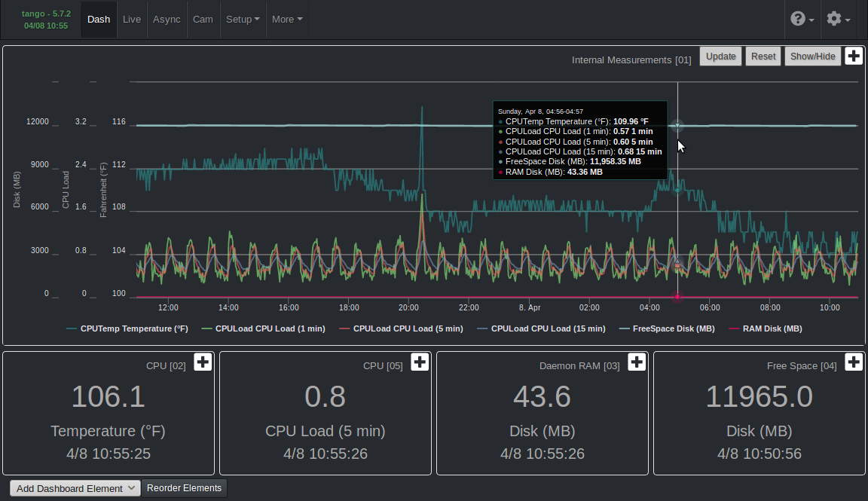Click the plus icon on the Free Space [04] panel
This screenshot has height=501, width=868.
853,362
